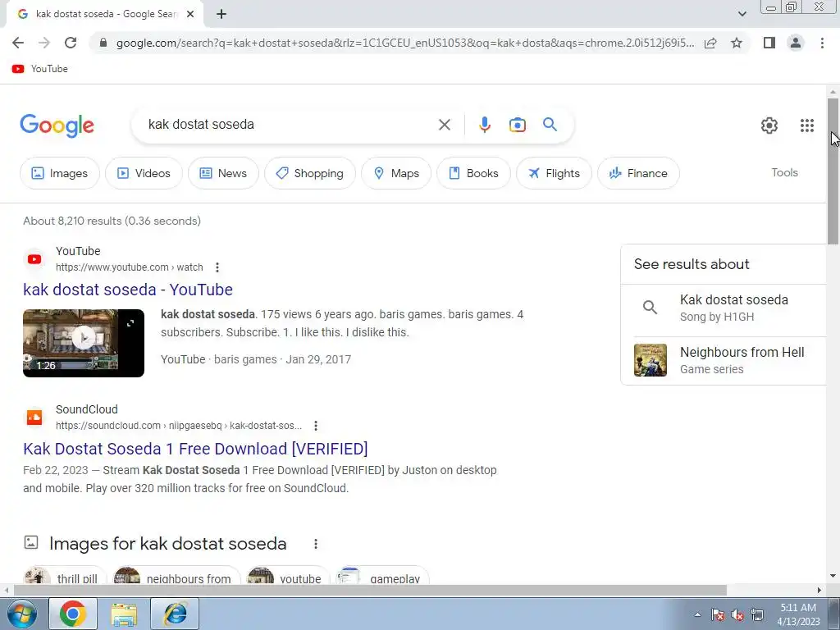Select Neighbours from Hell game series
Viewport: 840px width, 630px height.
pos(724,361)
